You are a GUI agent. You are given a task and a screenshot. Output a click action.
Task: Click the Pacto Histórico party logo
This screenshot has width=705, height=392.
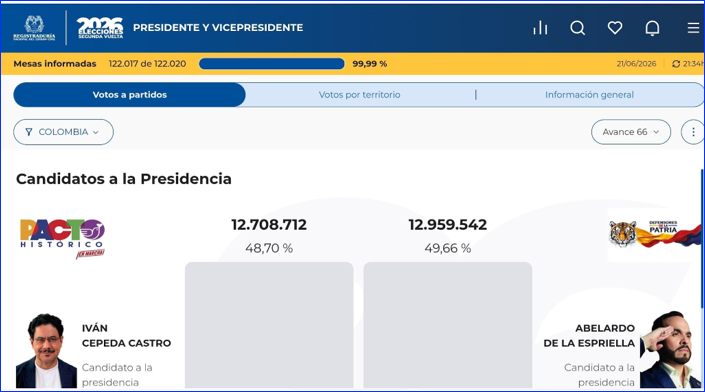click(x=62, y=239)
